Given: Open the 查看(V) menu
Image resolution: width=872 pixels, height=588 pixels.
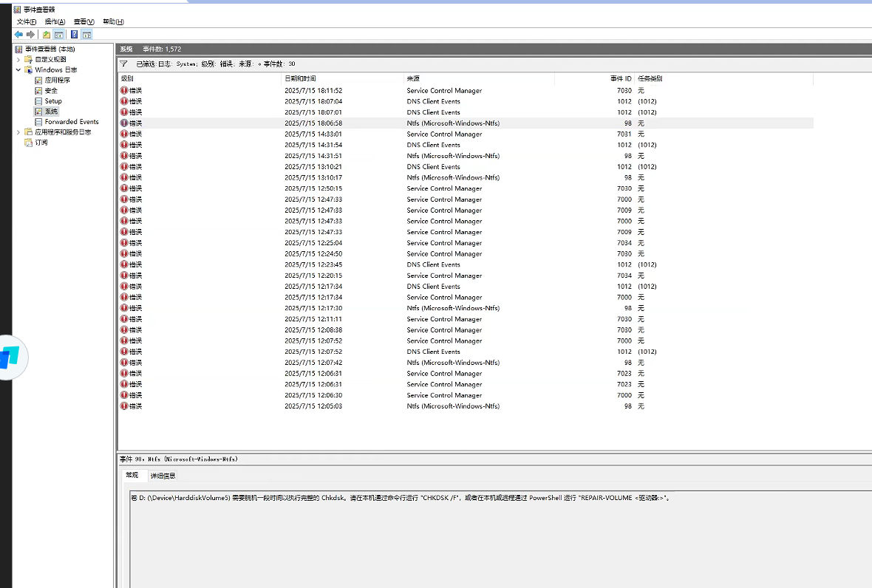Looking at the screenshot, I should [x=84, y=22].
